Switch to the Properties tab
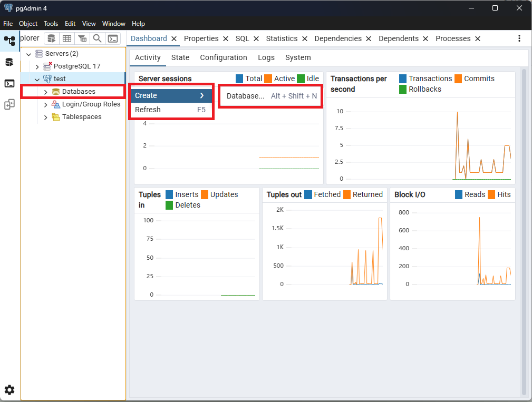This screenshot has height=402, width=532. [201, 38]
